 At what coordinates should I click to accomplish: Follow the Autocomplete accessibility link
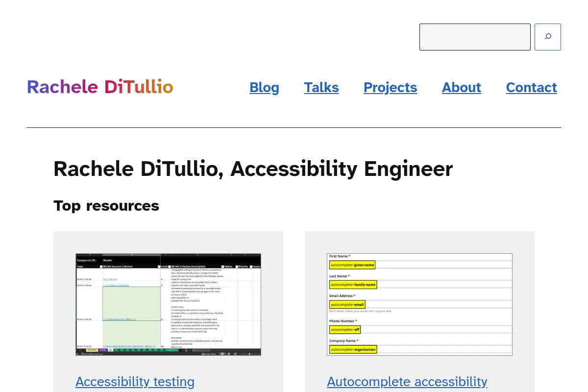[407, 382]
